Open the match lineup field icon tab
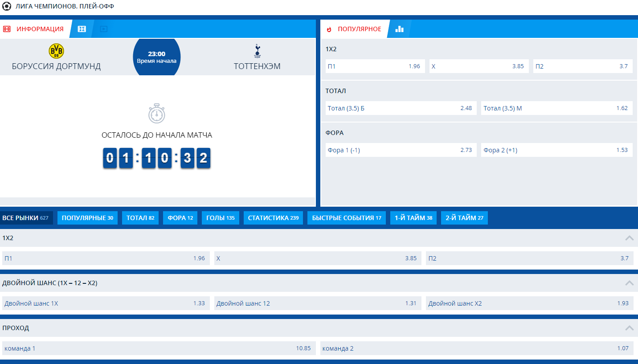The height and width of the screenshot is (364, 638). tap(82, 29)
